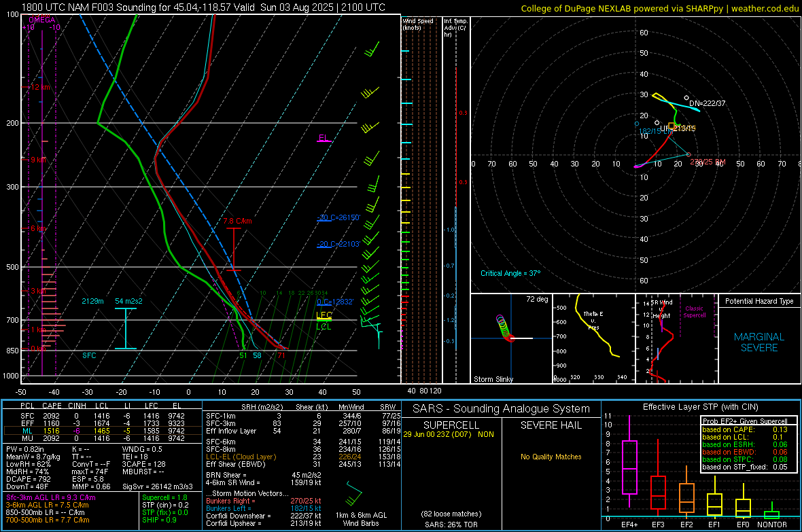Select the SFC-1km shear row
The width and height of the screenshot is (802, 532).
pos(303,416)
